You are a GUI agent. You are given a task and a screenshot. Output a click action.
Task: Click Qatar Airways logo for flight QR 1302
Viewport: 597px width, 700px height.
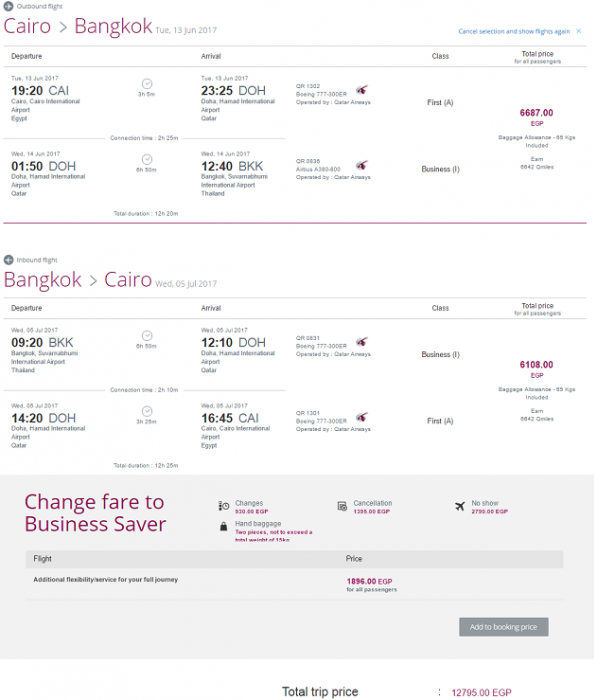click(362, 90)
